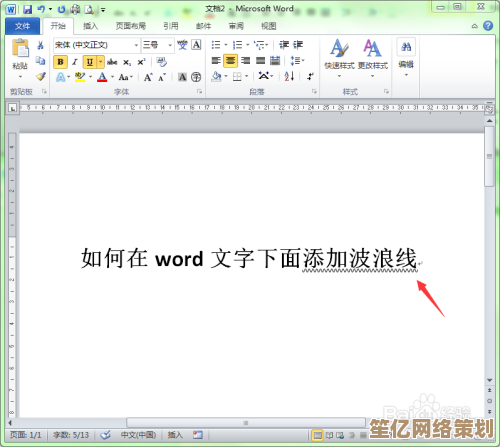
Task: Click the 页面: 1/1 page indicator
Action: point(26,435)
